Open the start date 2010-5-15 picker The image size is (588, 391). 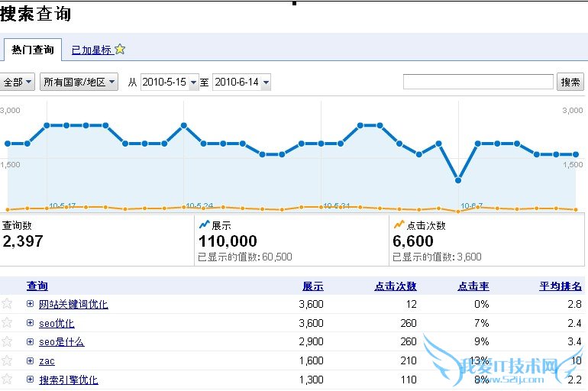[x=169, y=82]
